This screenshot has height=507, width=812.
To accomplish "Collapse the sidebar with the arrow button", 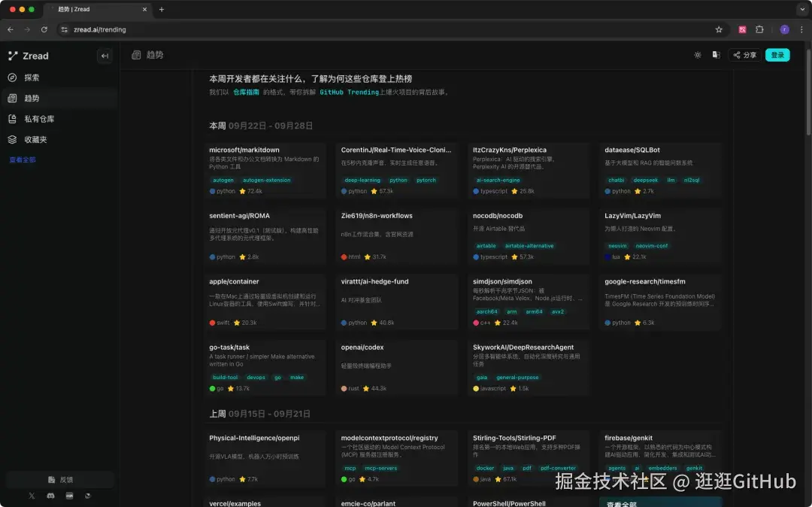I will (x=105, y=56).
